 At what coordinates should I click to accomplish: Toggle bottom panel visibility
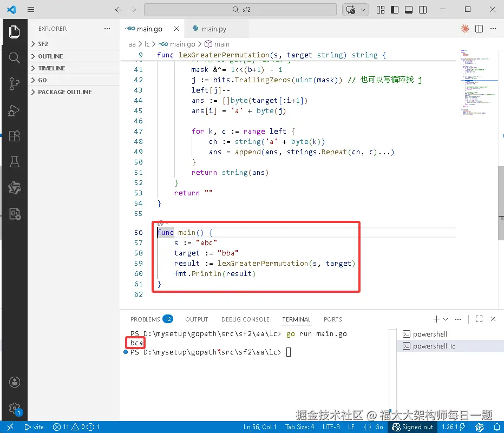pos(409,10)
